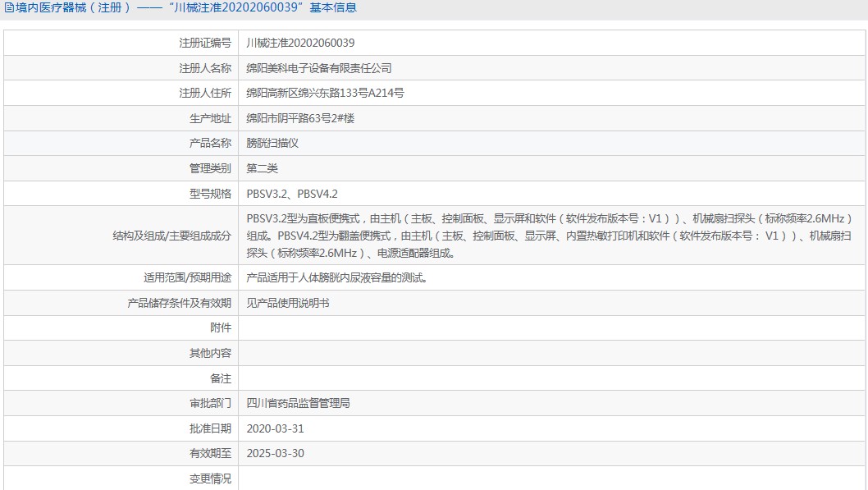Click the 结构及组成/主要组成成分 label

pyautogui.click(x=172, y=236)
